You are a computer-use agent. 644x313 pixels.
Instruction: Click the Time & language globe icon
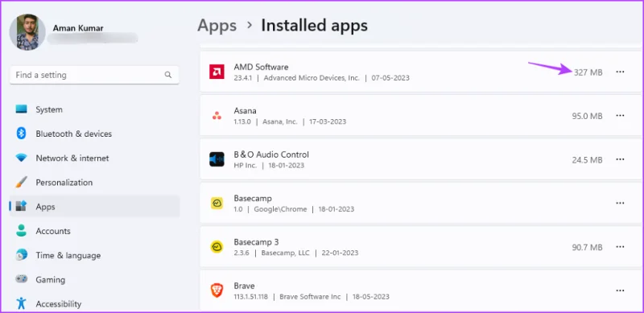[22, 255]
